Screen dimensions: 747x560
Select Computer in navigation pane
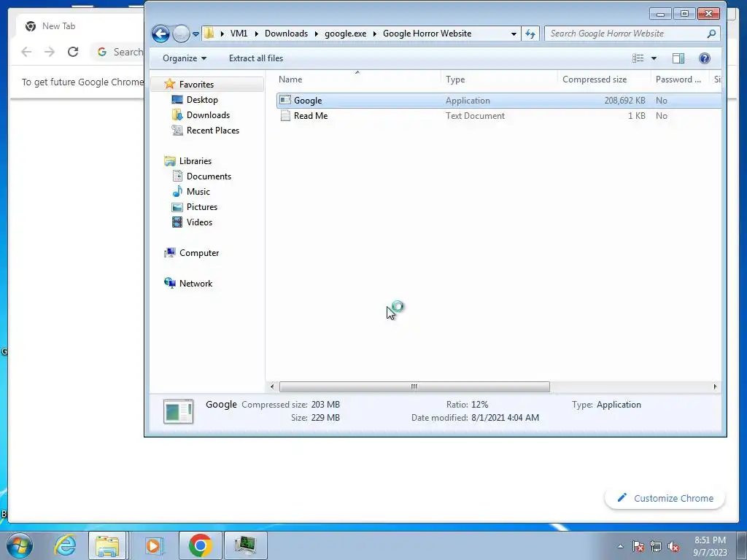point(199,253)
